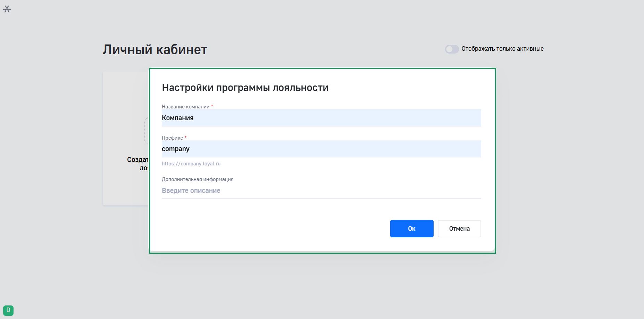The image size is (644, 319).
Task: Click the Настройки программы лояльности dialog title
Action: coord(245,88)
